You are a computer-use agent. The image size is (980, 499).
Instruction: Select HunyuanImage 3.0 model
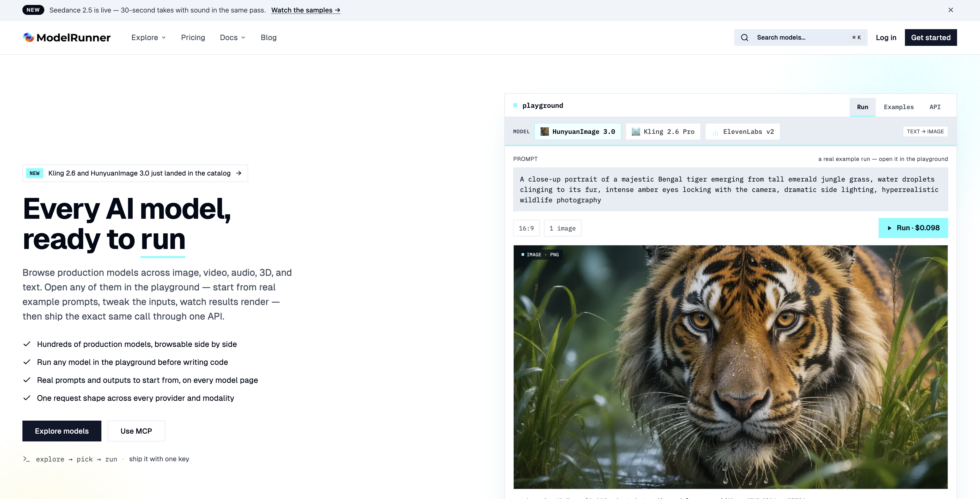[578, 132]
